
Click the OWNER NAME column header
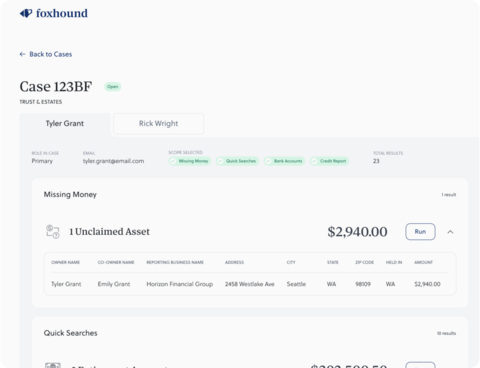point(65,262)
